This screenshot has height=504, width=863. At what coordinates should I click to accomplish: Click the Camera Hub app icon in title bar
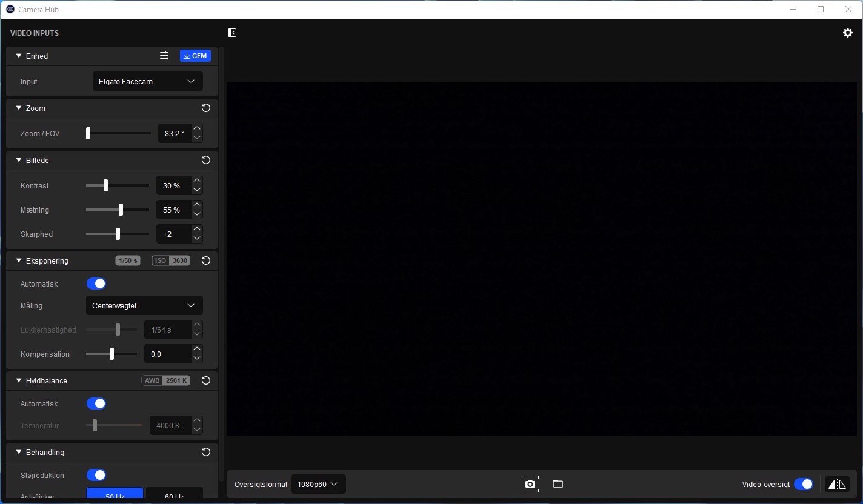click(x=10, y=9)
